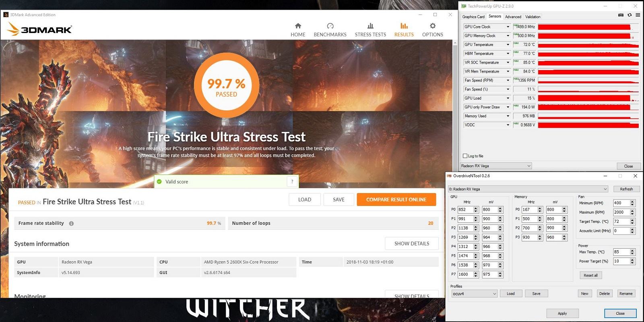Click the GPU Load sensor graph
Screen dimensions: 644x322
(x=588, y=98)
